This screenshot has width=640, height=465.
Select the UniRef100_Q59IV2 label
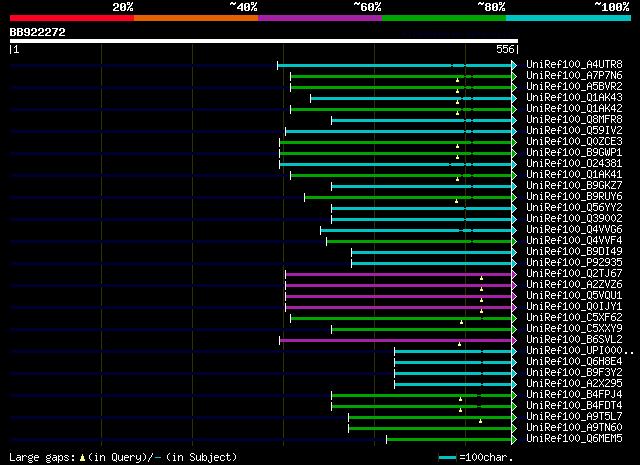(x=574, y=131)
